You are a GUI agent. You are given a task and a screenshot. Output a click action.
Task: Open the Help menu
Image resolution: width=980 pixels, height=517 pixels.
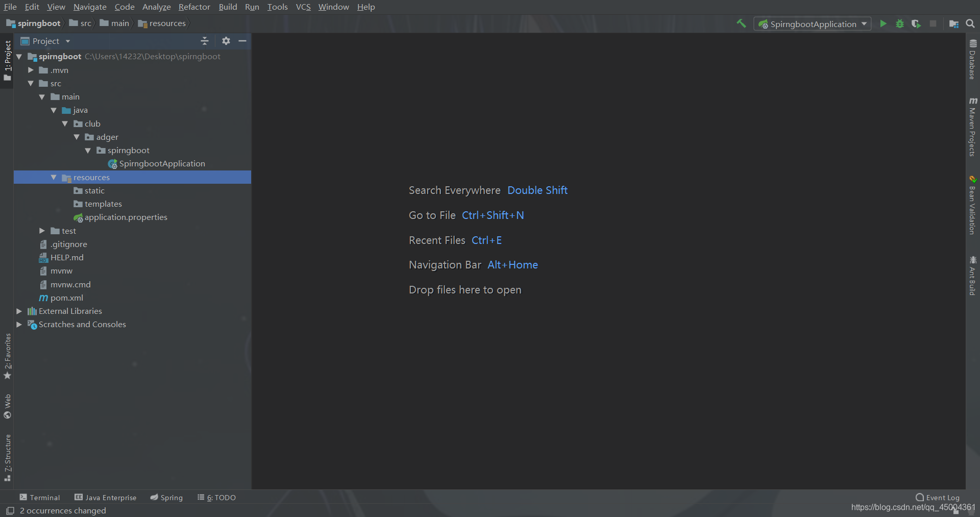coord(366,7)
